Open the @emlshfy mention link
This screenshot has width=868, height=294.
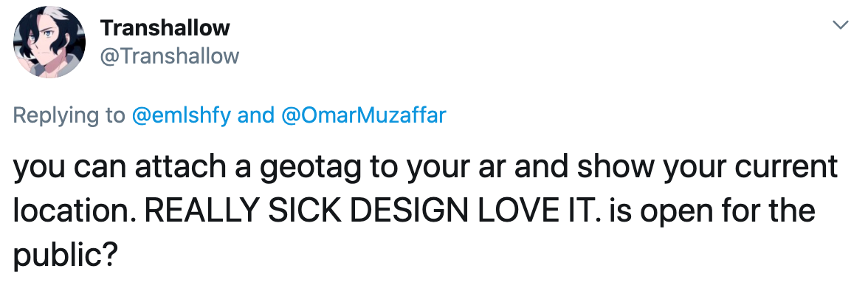181,116
